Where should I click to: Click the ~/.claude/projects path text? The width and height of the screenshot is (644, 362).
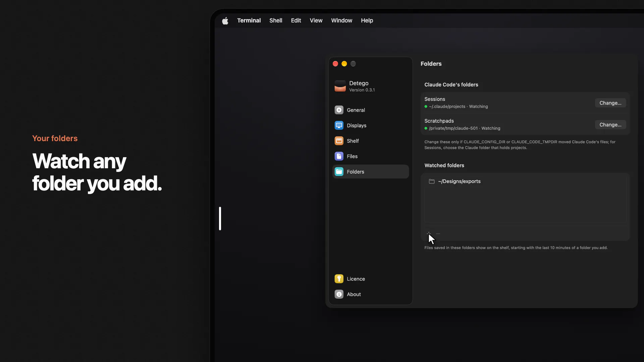point(447,107)
